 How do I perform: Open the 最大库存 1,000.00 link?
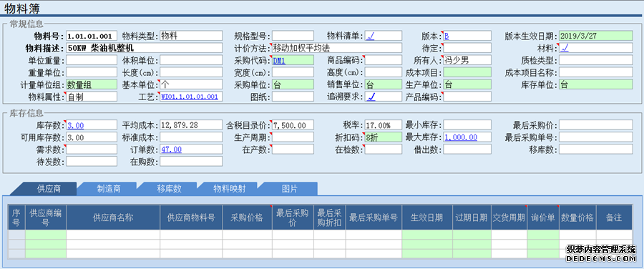(x=461, y=137)
